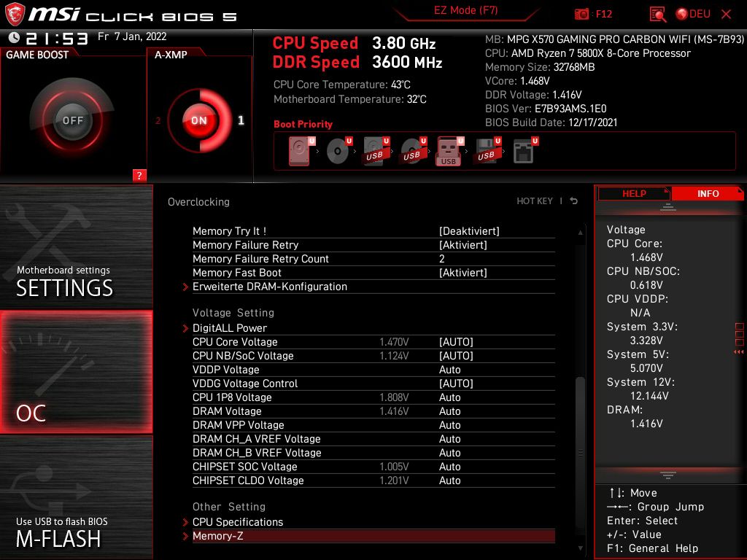The image size is (747, 560).
Task: Open the OC overclocking section
Action: (x=76, y=372)
